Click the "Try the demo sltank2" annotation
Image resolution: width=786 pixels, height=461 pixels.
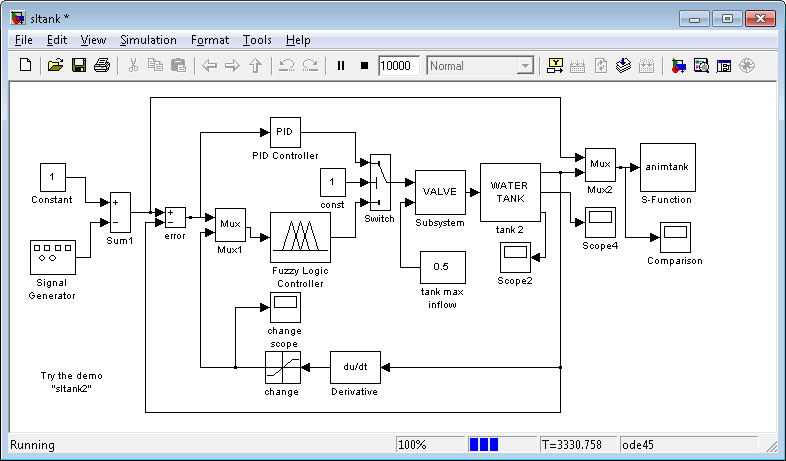(72, 382)
